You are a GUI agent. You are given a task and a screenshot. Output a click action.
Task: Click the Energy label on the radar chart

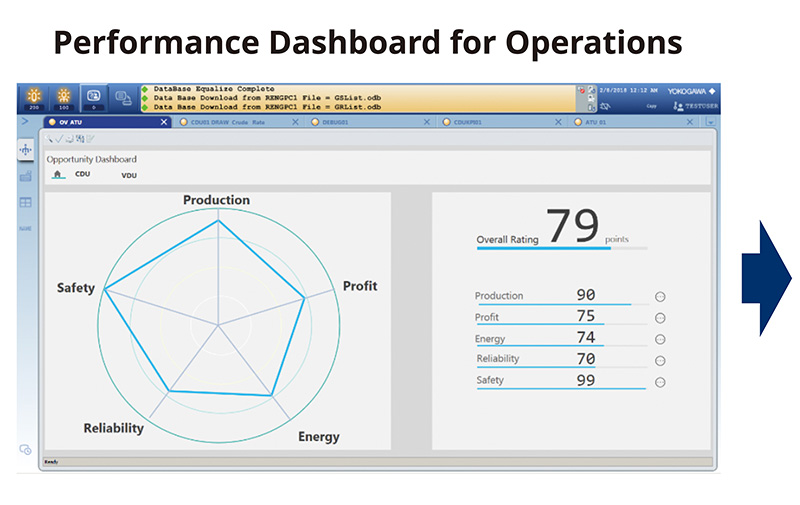[319, 437]
